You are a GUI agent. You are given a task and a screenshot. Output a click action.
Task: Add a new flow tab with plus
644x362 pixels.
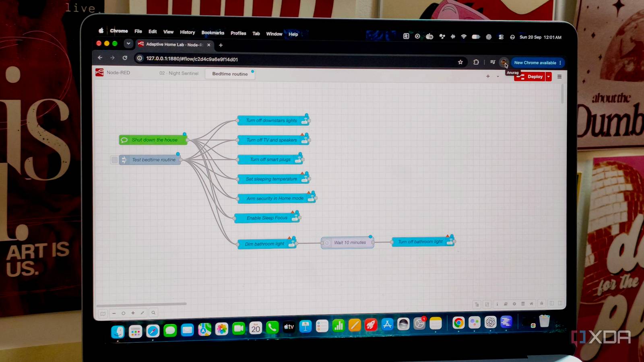coord(488,76)
